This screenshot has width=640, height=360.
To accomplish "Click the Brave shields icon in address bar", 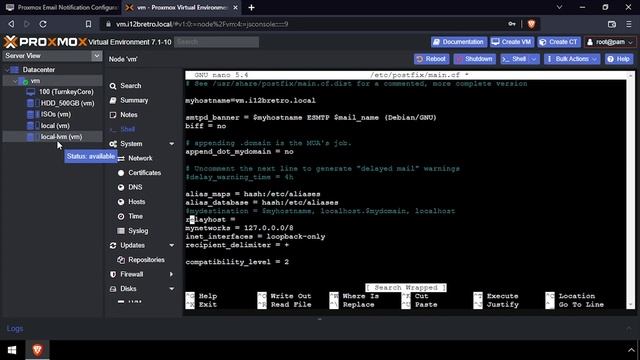I will (531, 24).
